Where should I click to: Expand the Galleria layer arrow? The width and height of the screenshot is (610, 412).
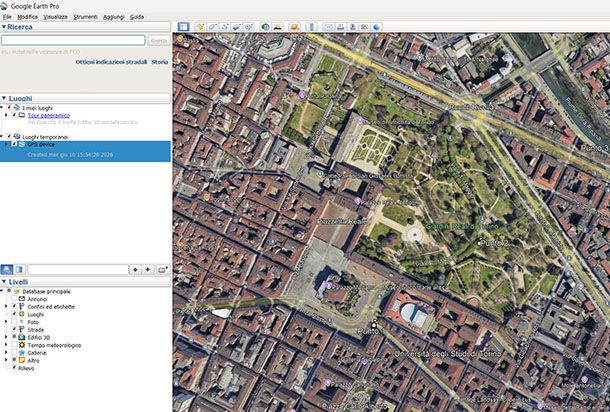[x=6, y=352]
